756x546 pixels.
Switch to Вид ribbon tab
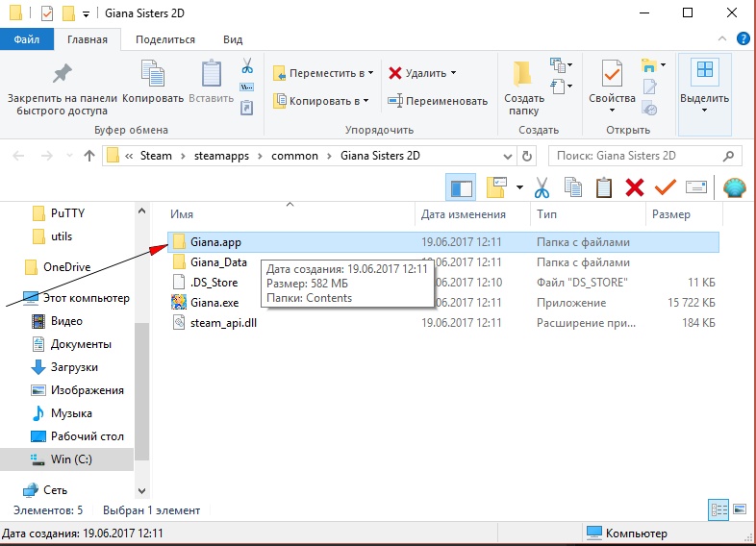tap(233, 39)
